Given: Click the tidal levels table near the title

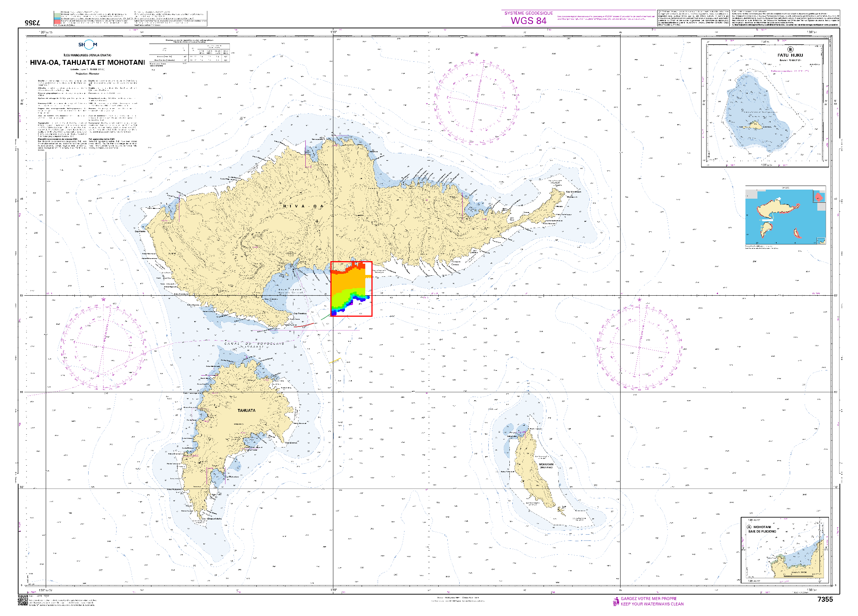Looking at the screenshot, I should tap(189, 53).
